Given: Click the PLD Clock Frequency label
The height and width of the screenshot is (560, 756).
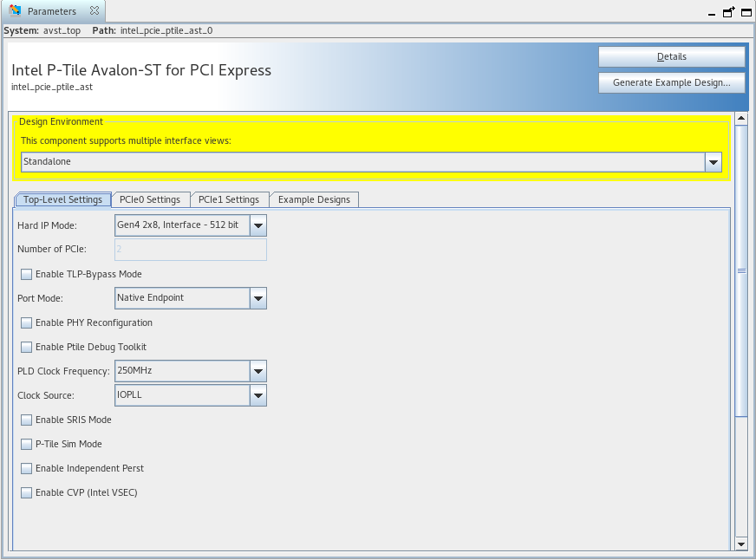Looking at the screenshot, I should click(63, 371).
